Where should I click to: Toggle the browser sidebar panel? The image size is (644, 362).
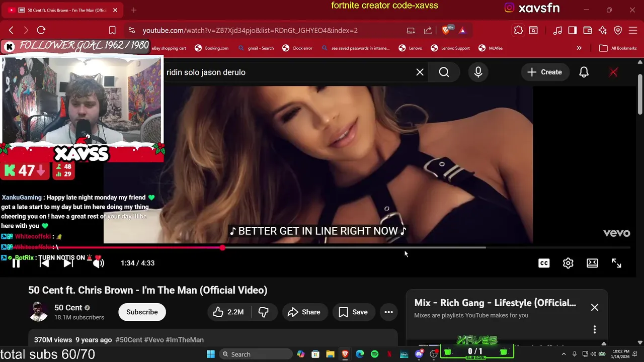click(x=573, y=30)
